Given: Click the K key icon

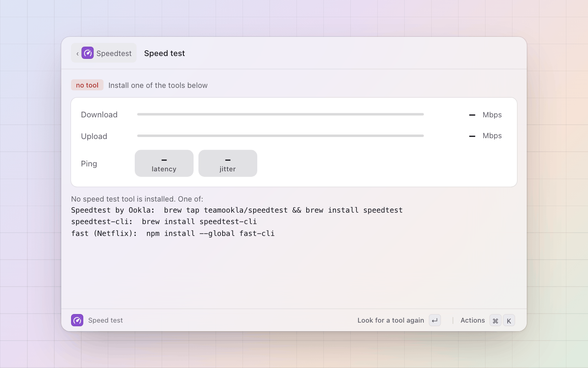Looking at the screenshot, I should point(509,321).
